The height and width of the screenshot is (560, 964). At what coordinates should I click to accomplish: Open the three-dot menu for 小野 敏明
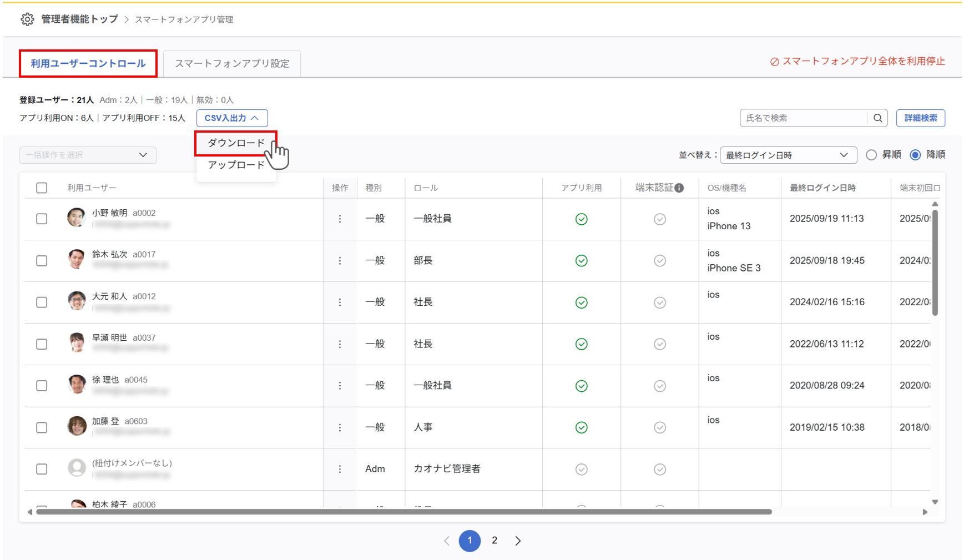340,219
